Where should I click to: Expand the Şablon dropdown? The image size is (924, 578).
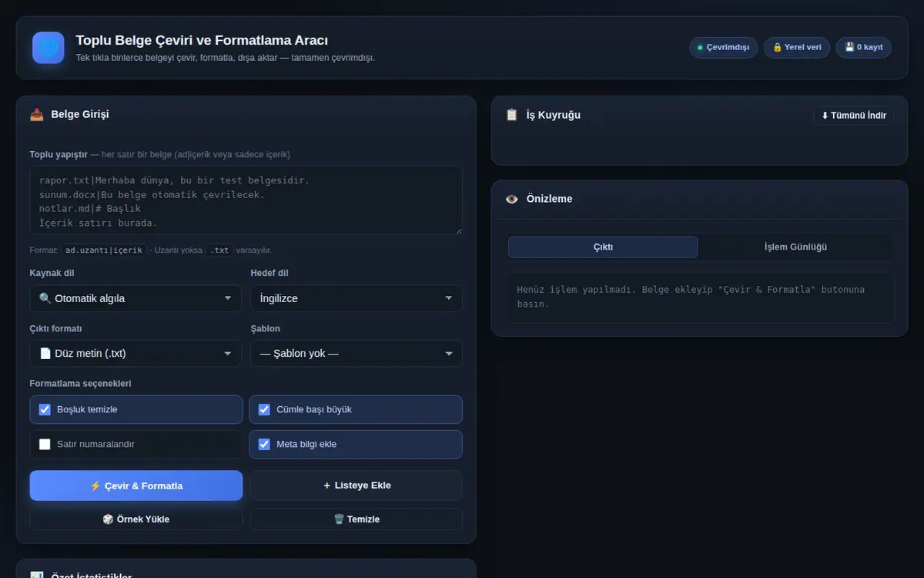coord(357,354)
